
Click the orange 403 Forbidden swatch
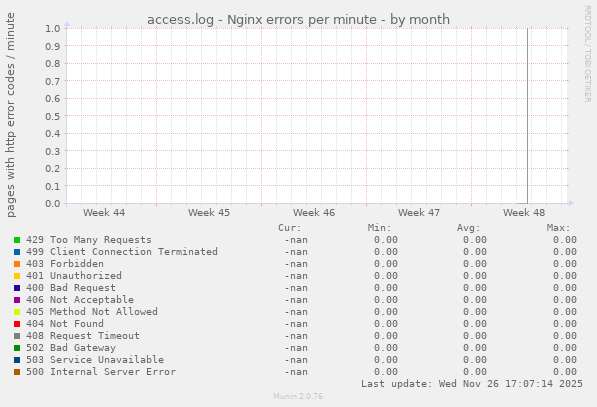17,264
